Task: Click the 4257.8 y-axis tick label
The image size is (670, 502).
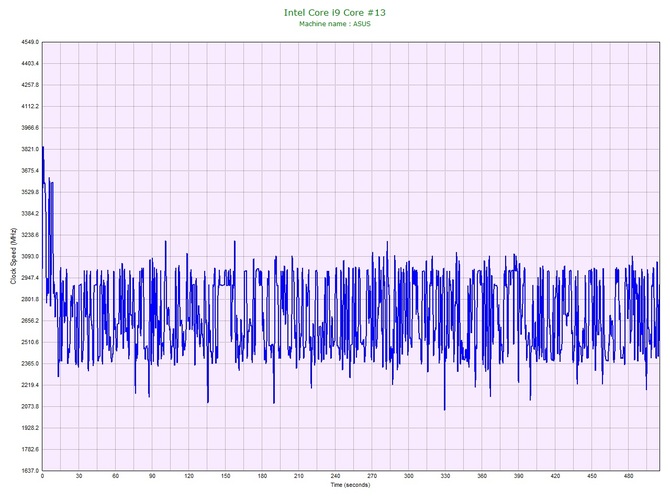Action: point(30,85)
